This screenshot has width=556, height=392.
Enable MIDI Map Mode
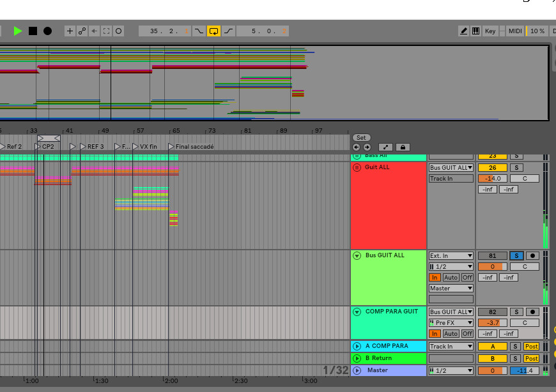coord(515,31)
